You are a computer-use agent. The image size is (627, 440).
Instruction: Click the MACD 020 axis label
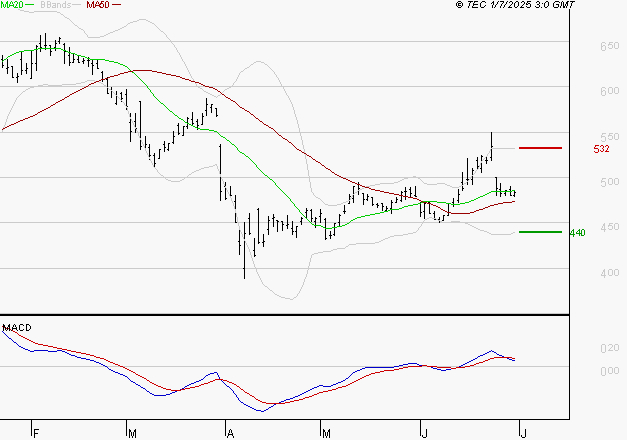pyautogui.click(x=609, y=348)
